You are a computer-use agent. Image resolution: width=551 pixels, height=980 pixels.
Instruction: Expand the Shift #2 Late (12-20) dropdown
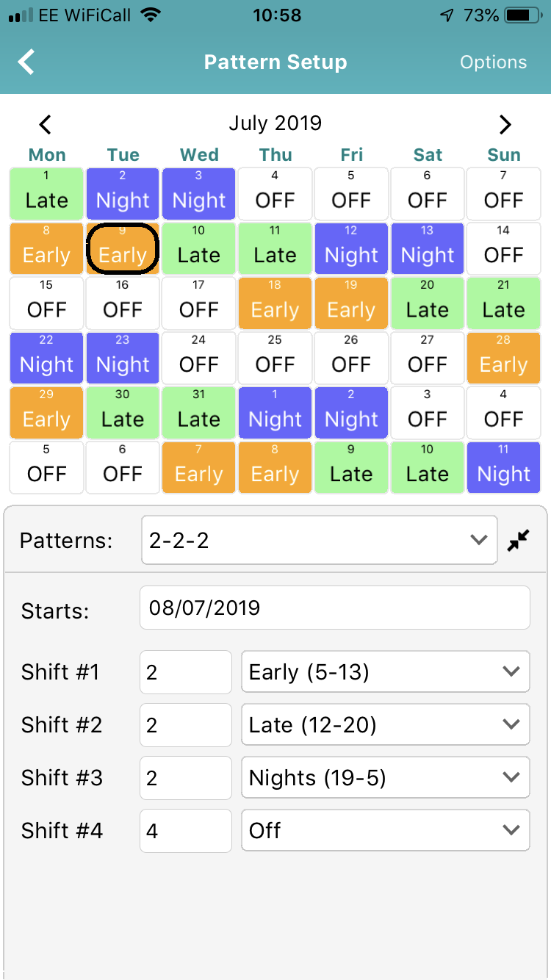pos(385,724)
